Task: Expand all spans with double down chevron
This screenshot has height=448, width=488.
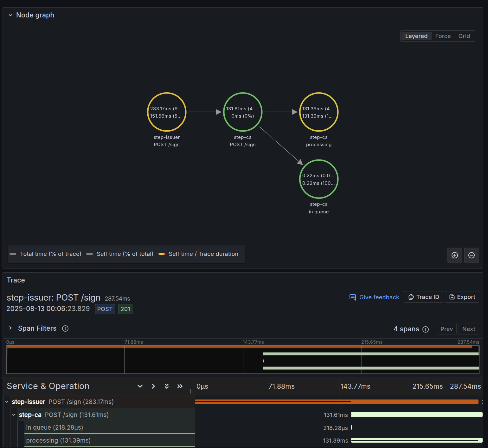Action: pos(167,386)
